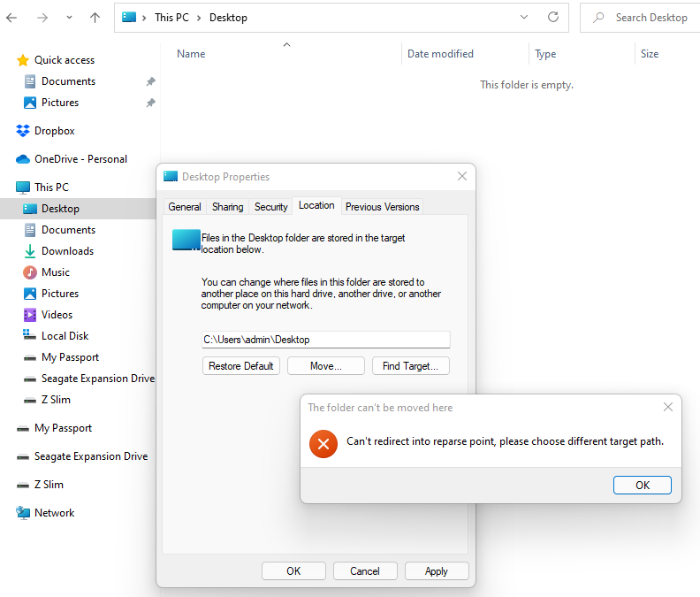This screenshot has width=700, height=597.
Task: Open top-level My Passport drive
Action: pos(63,428)
